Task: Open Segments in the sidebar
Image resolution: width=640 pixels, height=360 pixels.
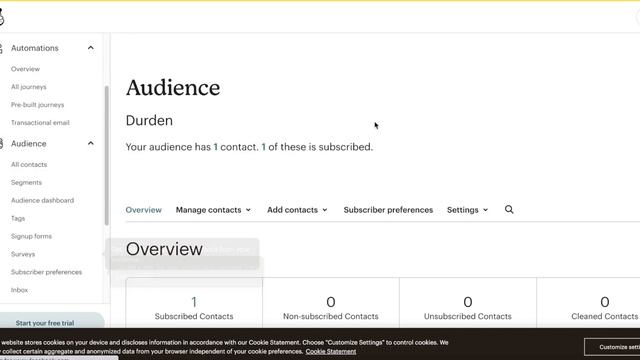Action: pos(26,182)
